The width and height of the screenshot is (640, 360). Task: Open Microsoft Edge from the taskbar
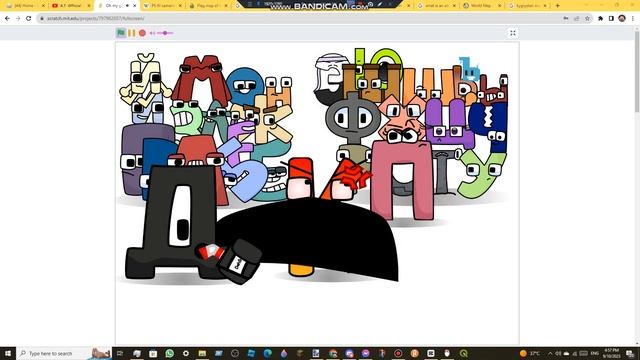267,353
